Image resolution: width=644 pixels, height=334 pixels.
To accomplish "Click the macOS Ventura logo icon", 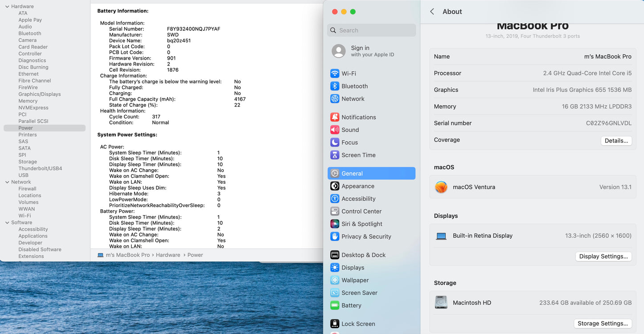I will coord(441,187).
